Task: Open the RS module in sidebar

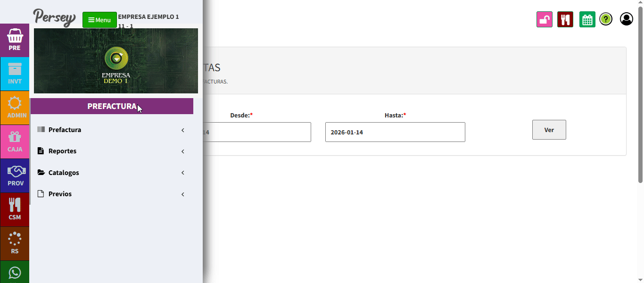Action: pos(15,244)
